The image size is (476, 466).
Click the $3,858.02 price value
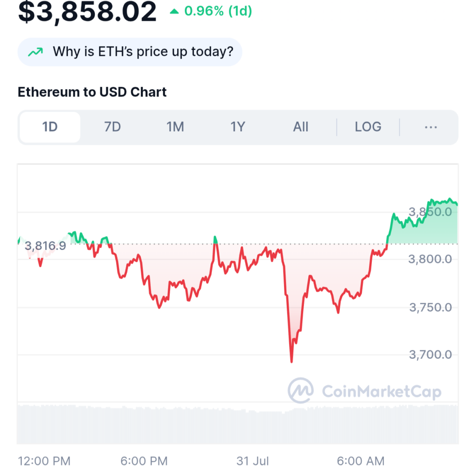pyautogui.click(x=87, y=12)
